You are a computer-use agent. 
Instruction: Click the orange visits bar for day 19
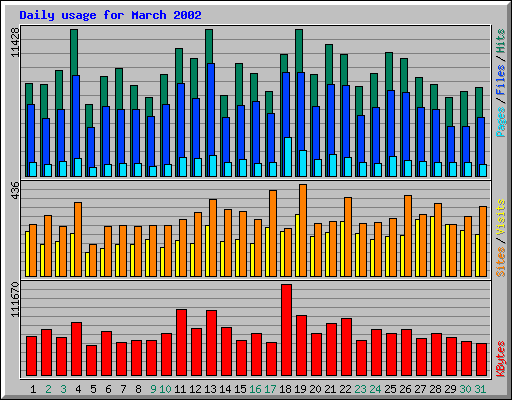pyautogui.click(x=303, y=230)
